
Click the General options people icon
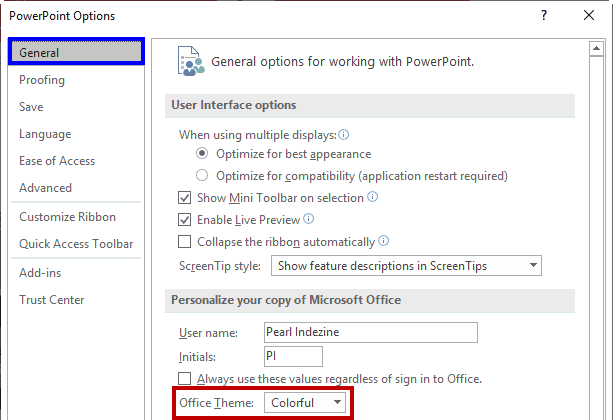pos(191,61)
